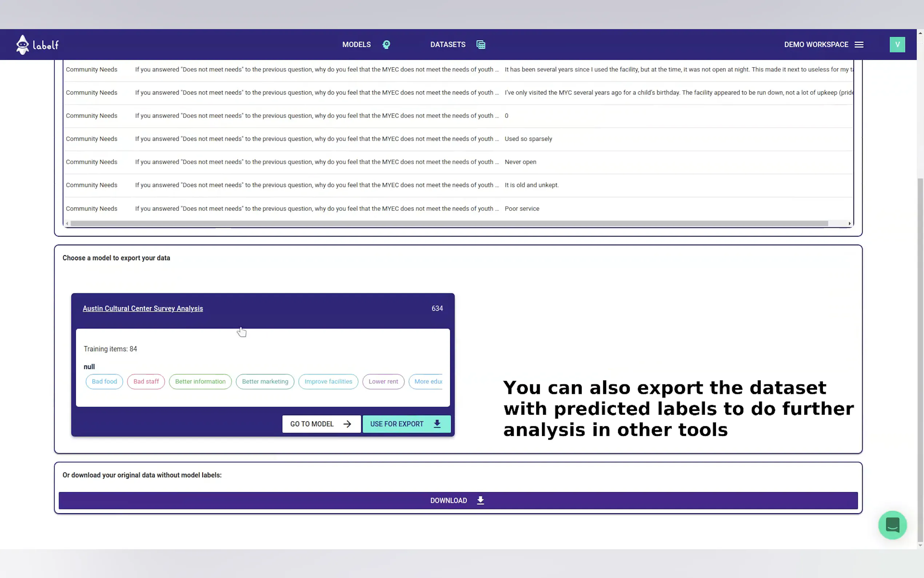Open the Austin Cultural Center Survey Analysis link
Image resolution: width=924 pixels, height=578 pixels.
click(143, 309)
